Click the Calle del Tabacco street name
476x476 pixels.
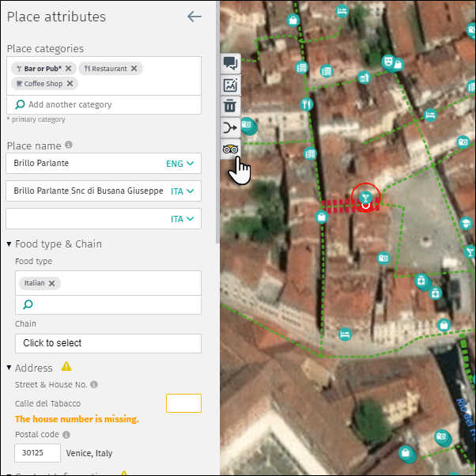pos(48,403)
